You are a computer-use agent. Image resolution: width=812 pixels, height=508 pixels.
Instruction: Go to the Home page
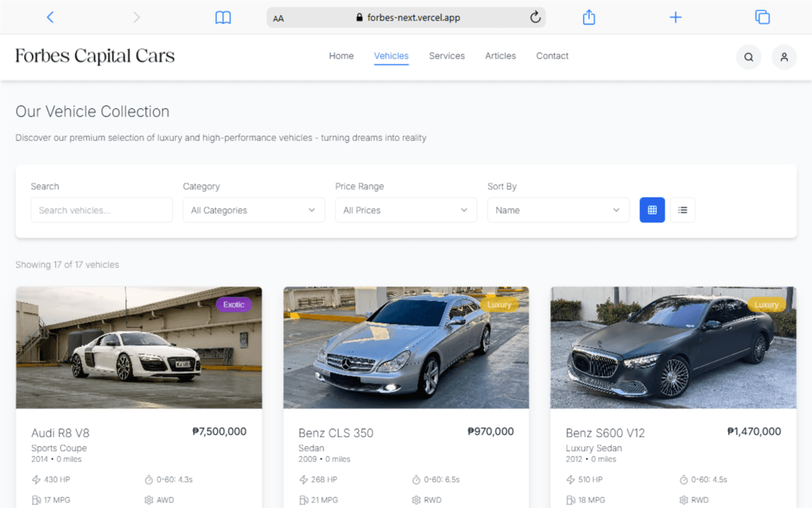coord(341,56)
